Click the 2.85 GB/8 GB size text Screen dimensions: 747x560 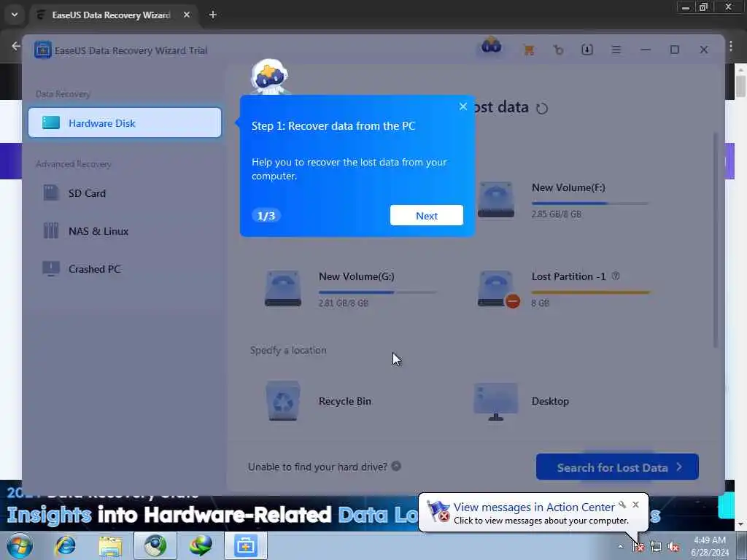click(x=557, y=214)
